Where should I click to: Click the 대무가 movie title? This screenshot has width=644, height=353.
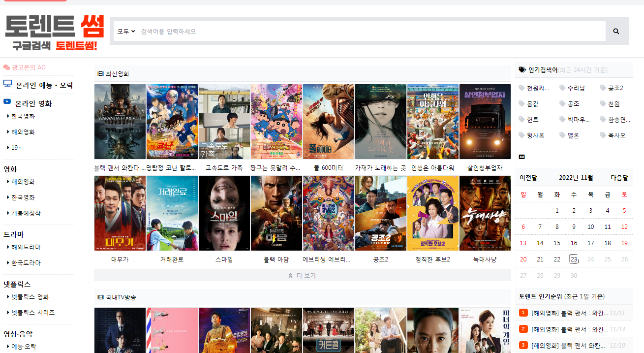[x=120, y=259]
